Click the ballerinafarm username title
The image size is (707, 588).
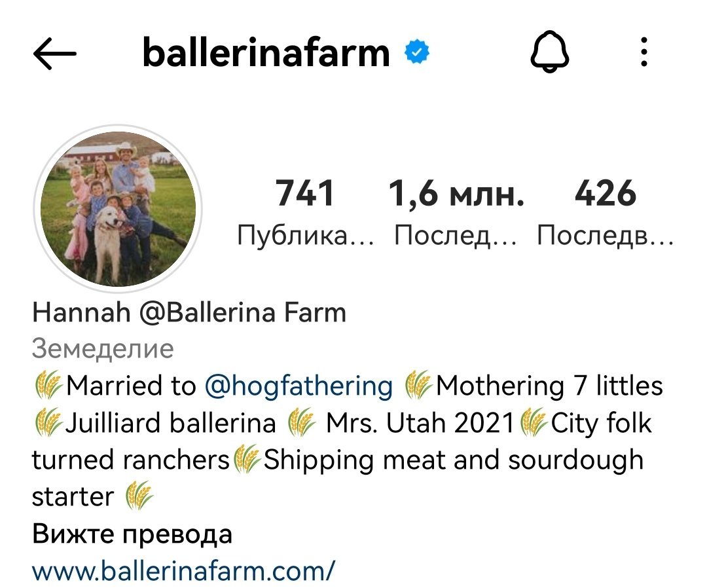[266, 54]
